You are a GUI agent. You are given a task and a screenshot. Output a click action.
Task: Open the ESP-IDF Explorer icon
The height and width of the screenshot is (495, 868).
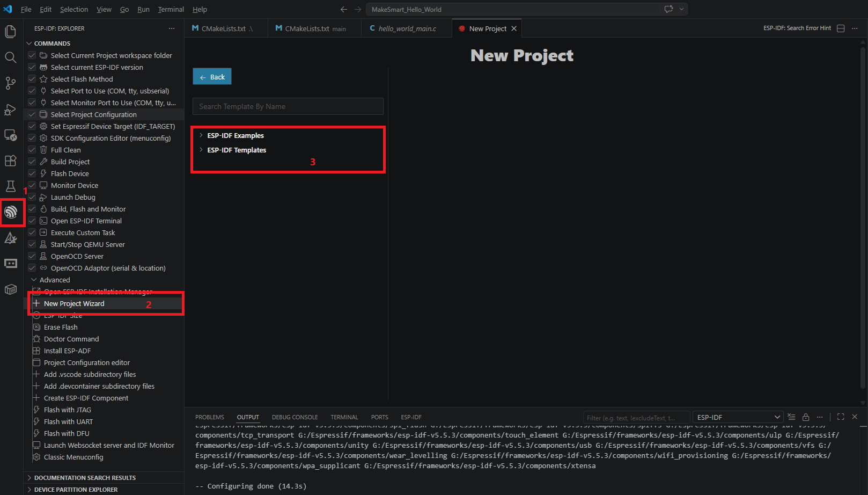coord(11,213)
